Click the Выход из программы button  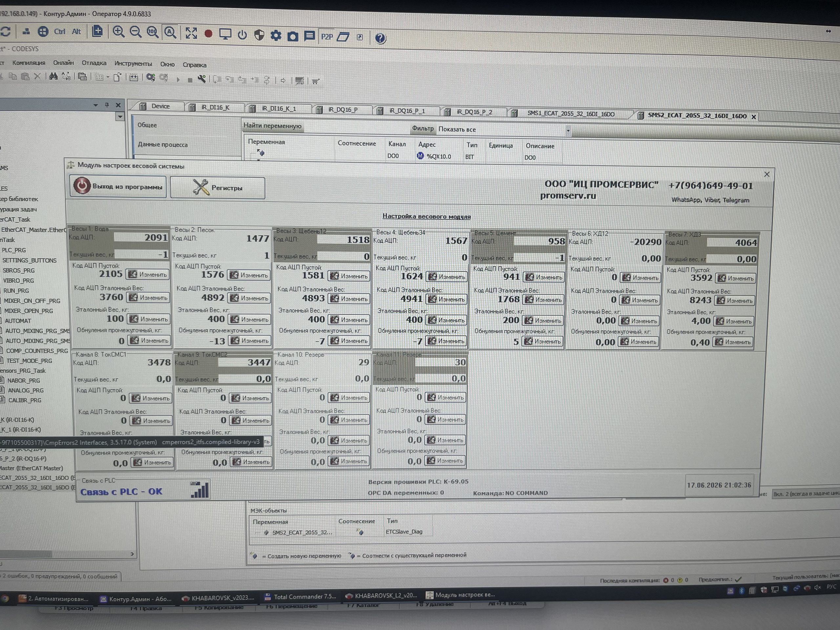coord(118,186)
